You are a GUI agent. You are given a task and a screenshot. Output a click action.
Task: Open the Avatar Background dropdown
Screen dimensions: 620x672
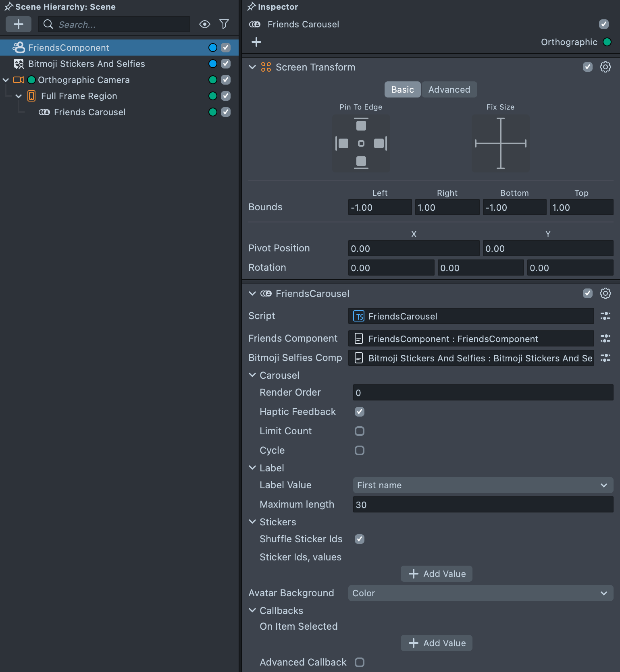[x=480, y=593]
